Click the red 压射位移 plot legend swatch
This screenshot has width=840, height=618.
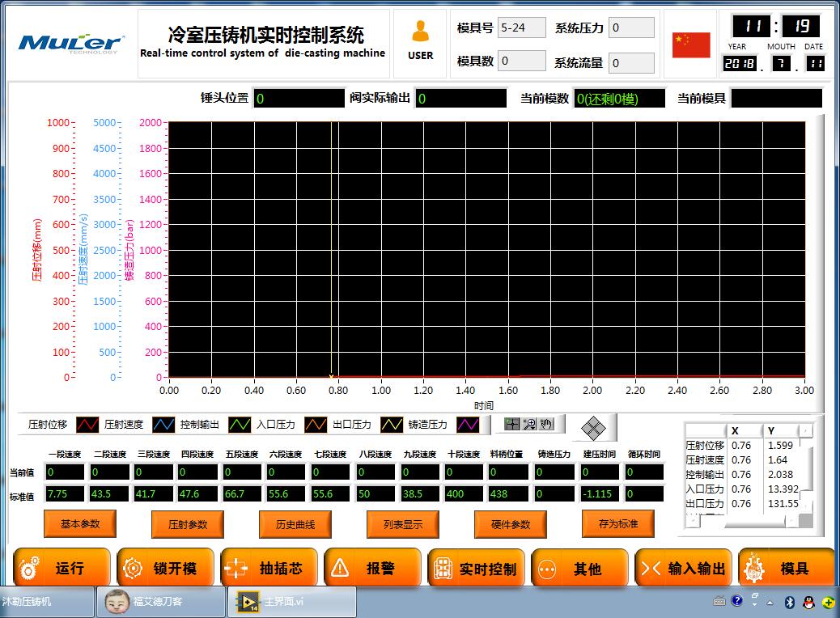pos(87,425)
